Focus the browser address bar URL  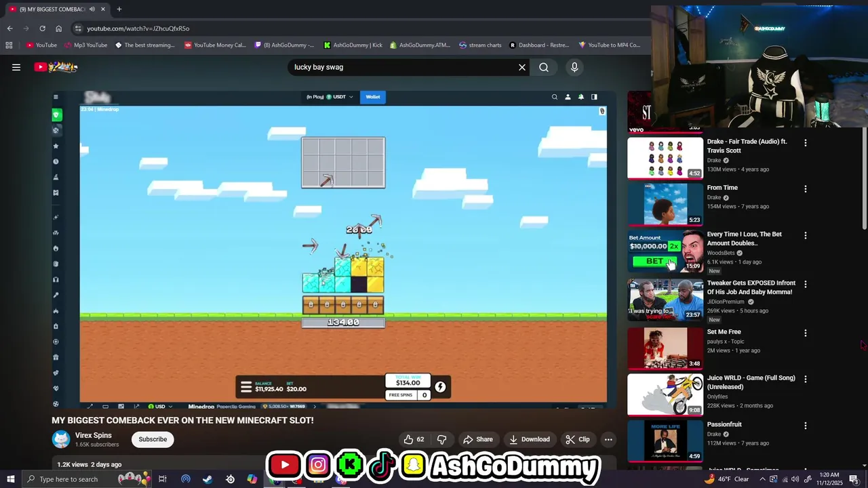pyautogui.click(x=138, y=28)
